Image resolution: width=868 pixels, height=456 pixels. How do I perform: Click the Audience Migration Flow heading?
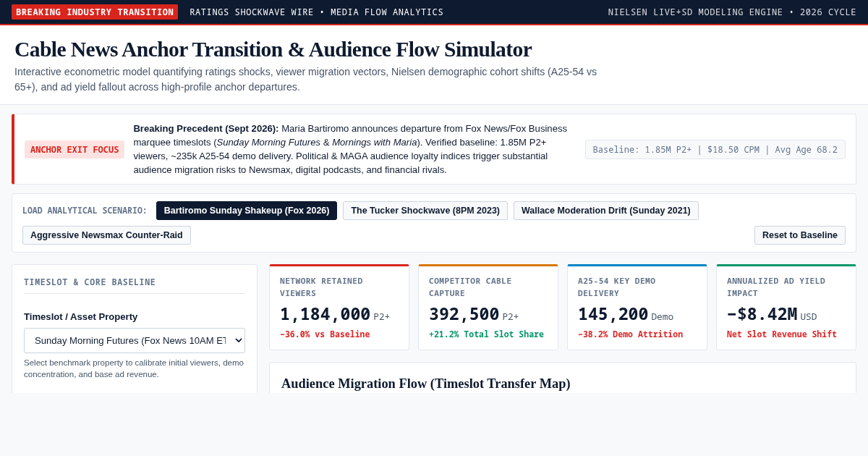click(426, 384)
